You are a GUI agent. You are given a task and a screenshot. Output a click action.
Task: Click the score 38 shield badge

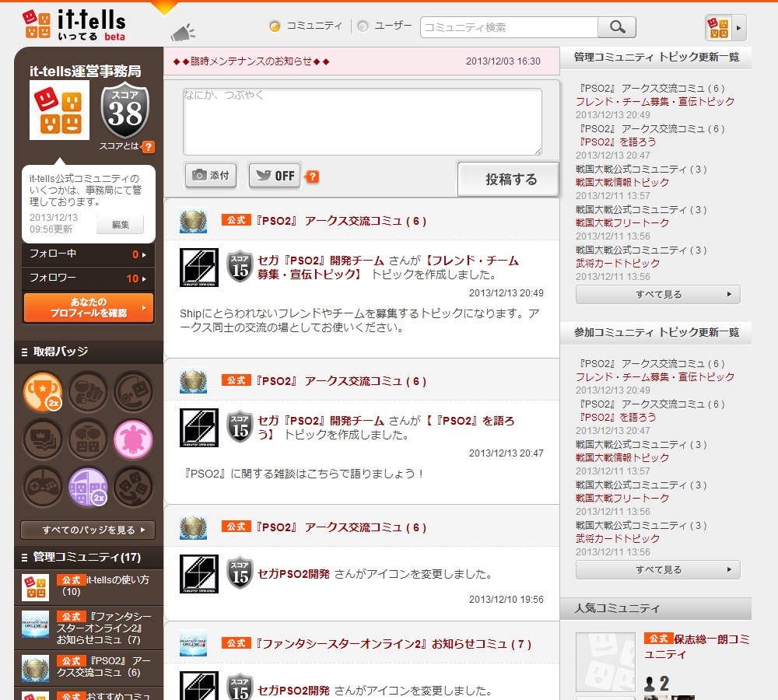pos(125,110)
